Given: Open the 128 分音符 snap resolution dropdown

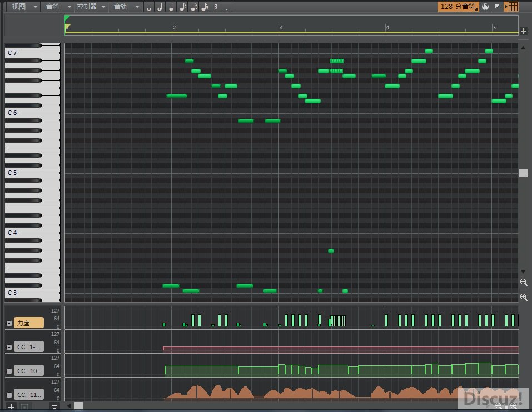Looking at the screenshot, I should pyautogui.click(x=459, y=7).
